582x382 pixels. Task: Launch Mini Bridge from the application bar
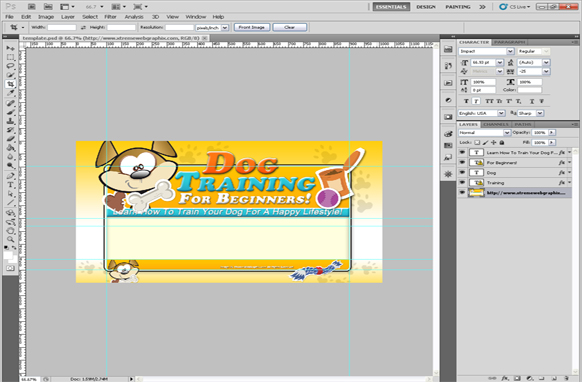click(x=48, y=7)
